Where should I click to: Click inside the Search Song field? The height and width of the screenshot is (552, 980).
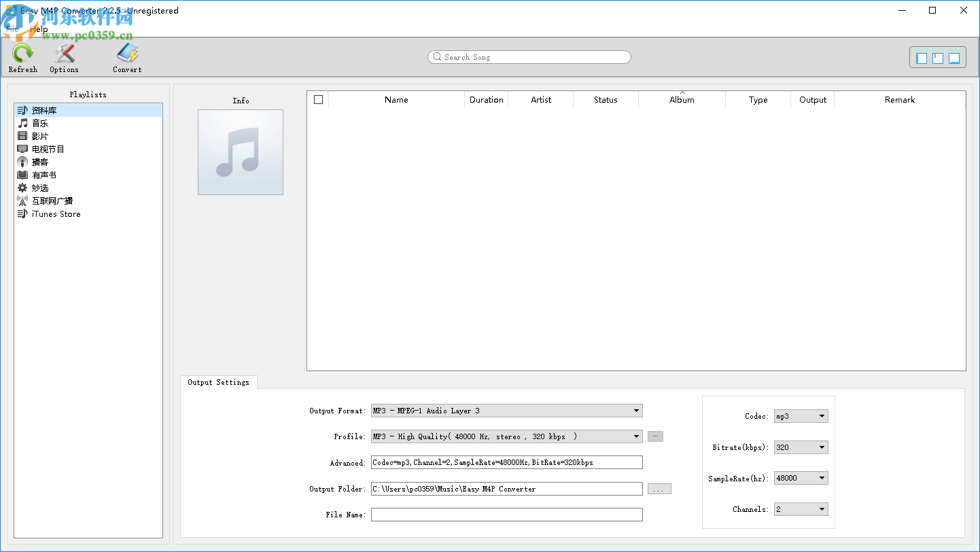click(529, 57)
